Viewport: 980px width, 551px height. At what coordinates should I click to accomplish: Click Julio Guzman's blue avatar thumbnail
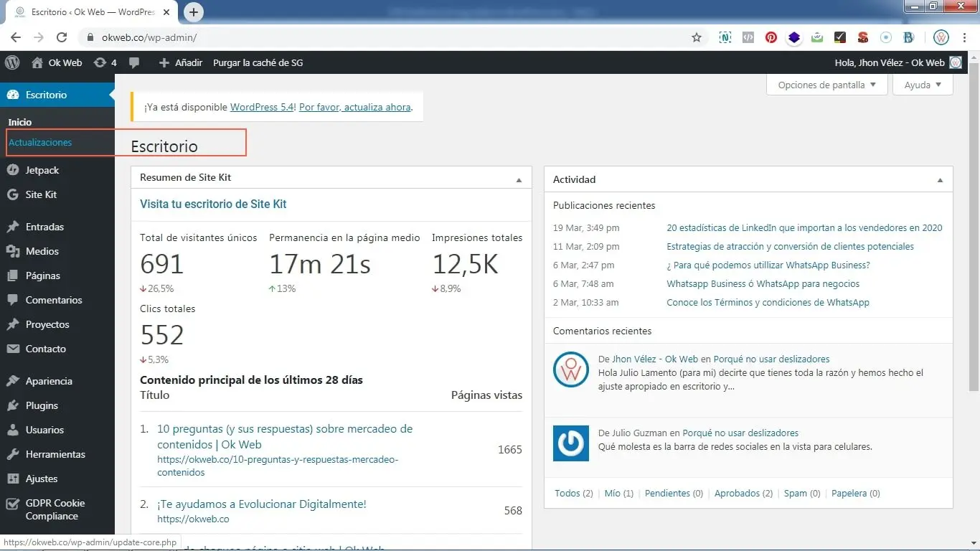click(x=571, y=443)
